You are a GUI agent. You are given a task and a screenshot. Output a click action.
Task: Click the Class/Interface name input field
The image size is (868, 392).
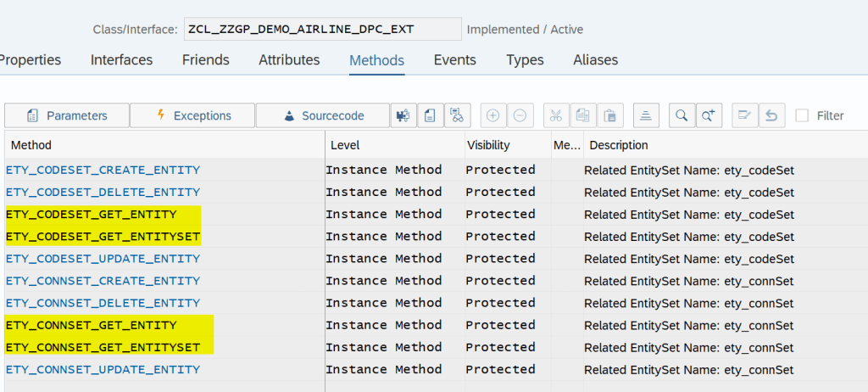(x=322, y=29)
